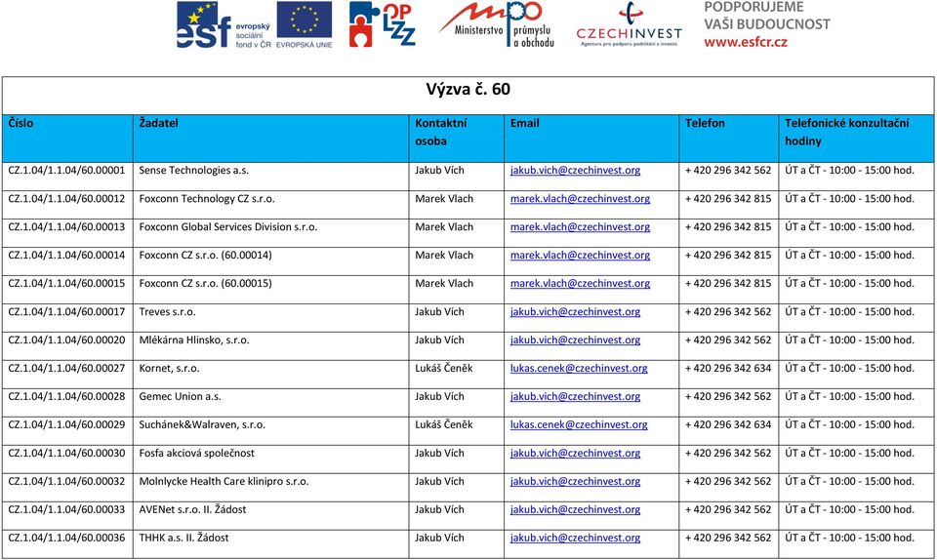Image resolution: width=937 pixels, height=560 pixels.
Task: Open the email link for Fosfa akciová společnost
Action: [x=575, y=453]
